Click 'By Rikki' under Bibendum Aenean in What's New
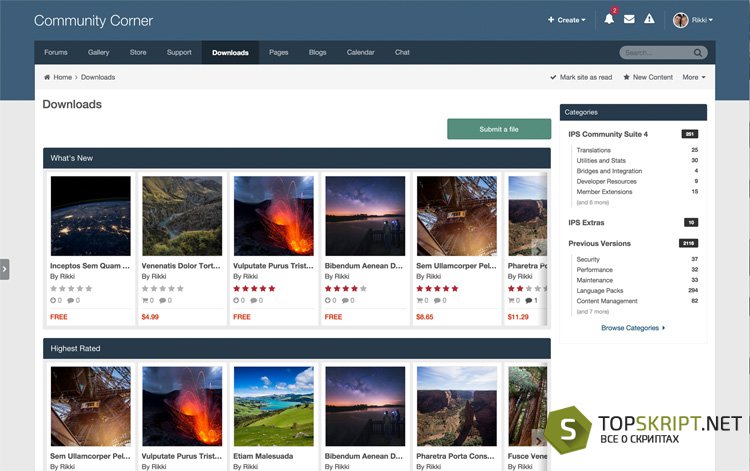This screenshot has height=471, width=750. [x=337, y=276]
